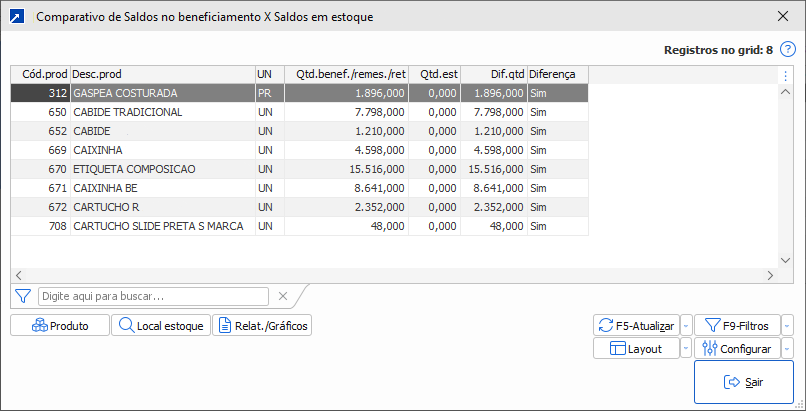Expand the F9-Filtros dropdown arrow
The image size is (806, 411).
[787, 325]
